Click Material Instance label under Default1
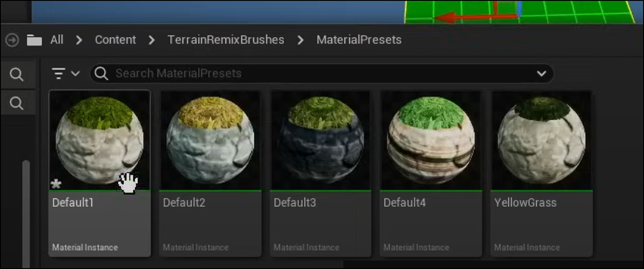Screen dimensions: 644x269 (x=85, y=247)
